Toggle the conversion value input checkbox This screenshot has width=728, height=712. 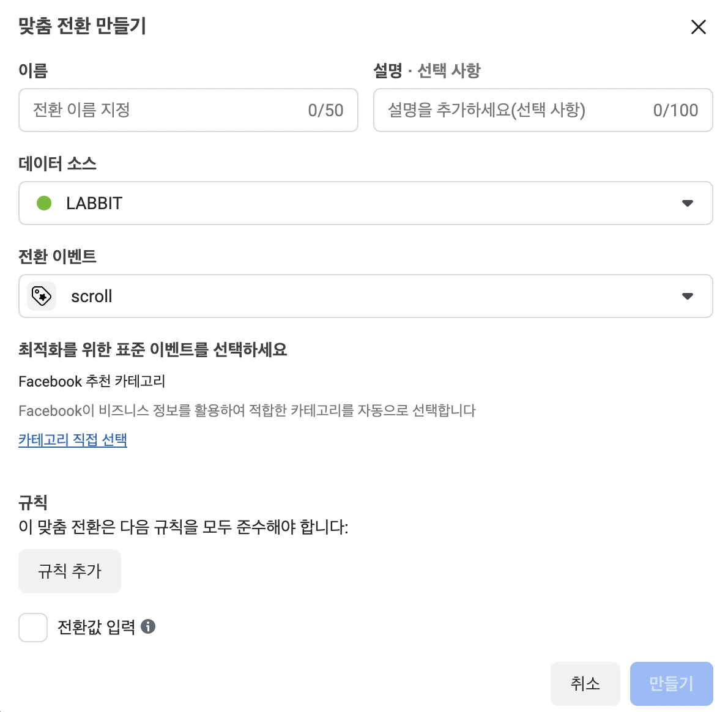click(x=33, y=627)
